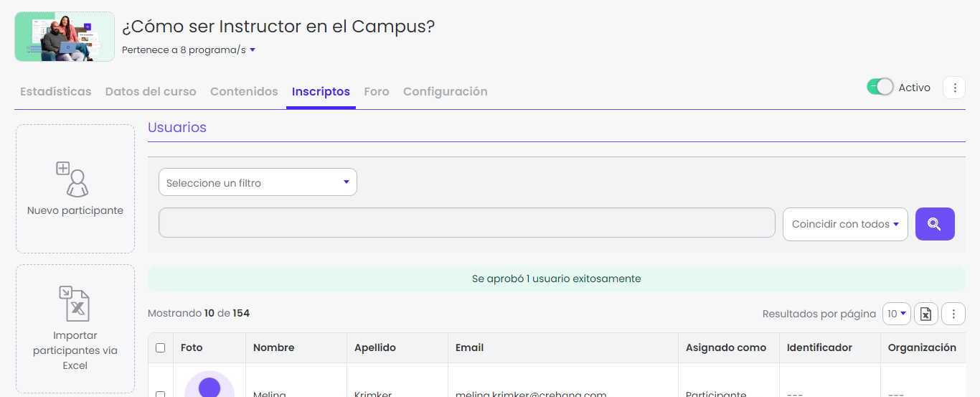
Task: Open the Coincidir con todos dropdown
Action: [x=845, y=224]
